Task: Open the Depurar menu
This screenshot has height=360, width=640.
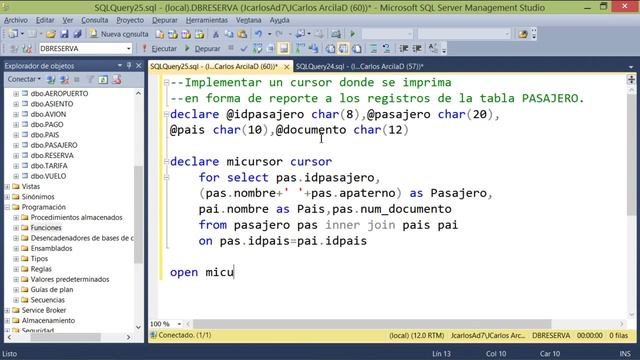Action: [x=164, y=20]
